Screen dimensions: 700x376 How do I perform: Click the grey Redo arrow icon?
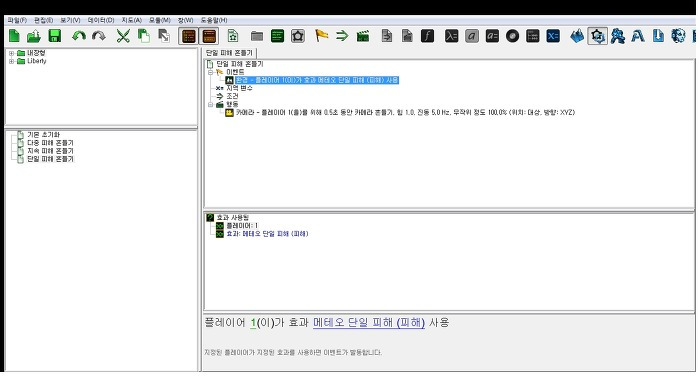pyautogui.click(x=99, y=36)
